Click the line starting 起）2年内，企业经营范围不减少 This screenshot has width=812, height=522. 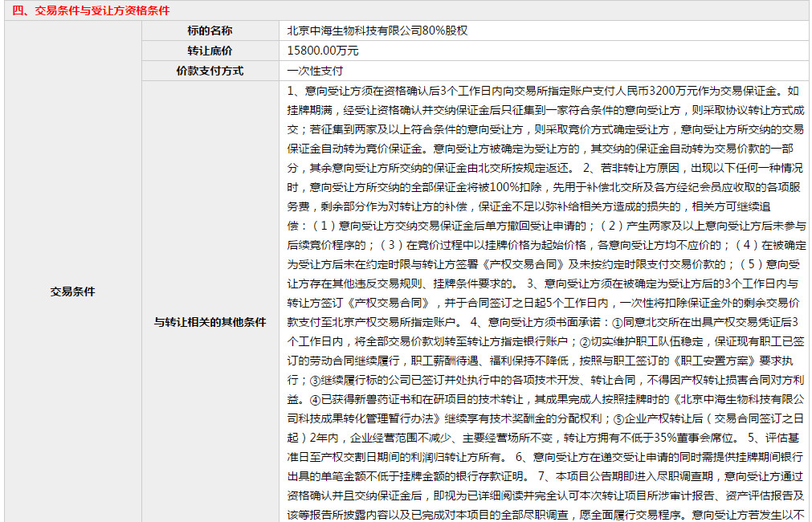[x=543, y=438]
